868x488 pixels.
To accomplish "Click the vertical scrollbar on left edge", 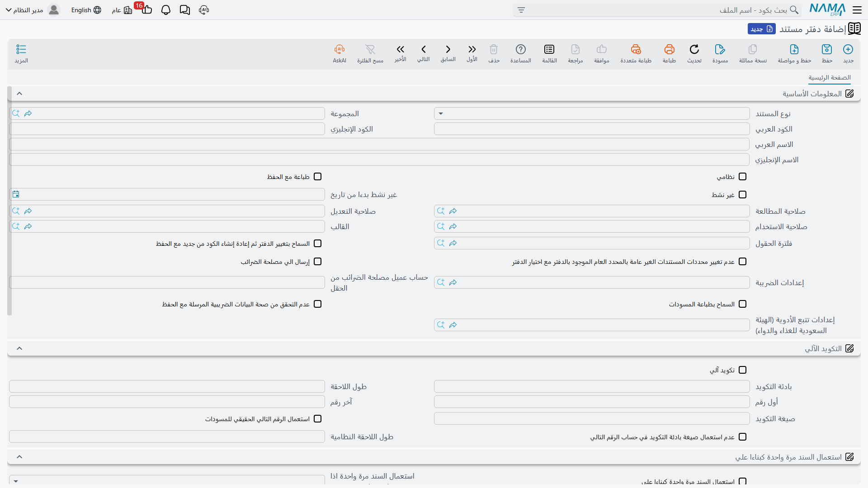I will 9,201.
